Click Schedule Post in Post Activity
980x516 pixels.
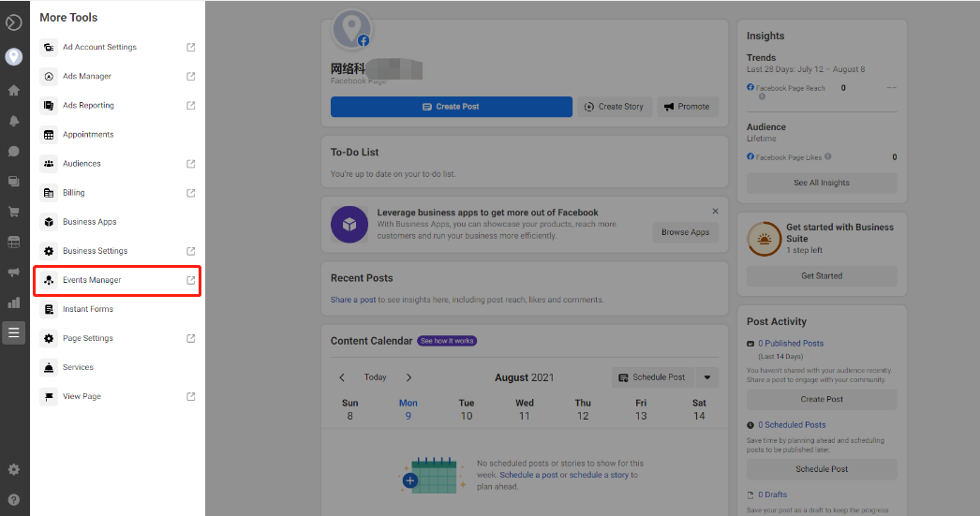(822, 469)
